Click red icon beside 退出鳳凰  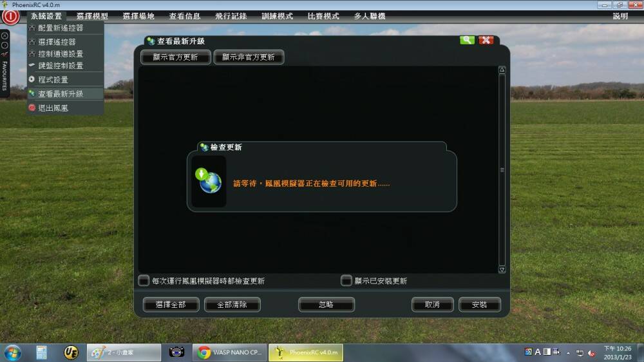[32, 108]
